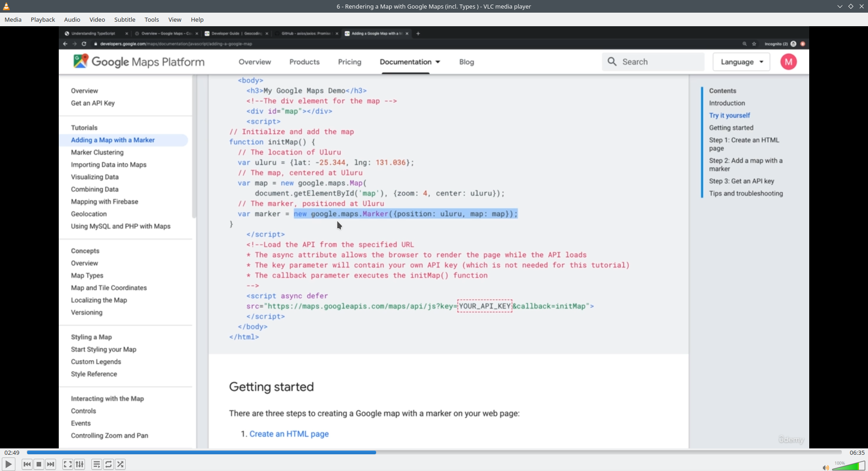
Task: Click the browser reload icon in video
Action: pos(84,44)
